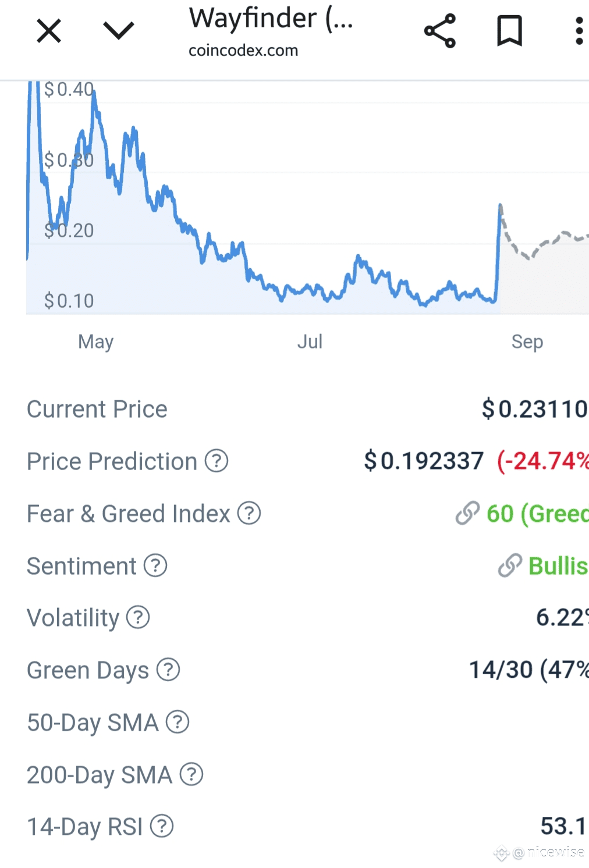Close the in-app browser tab
The height and width of the screenshot is (868, 589).
pos(49,31)
